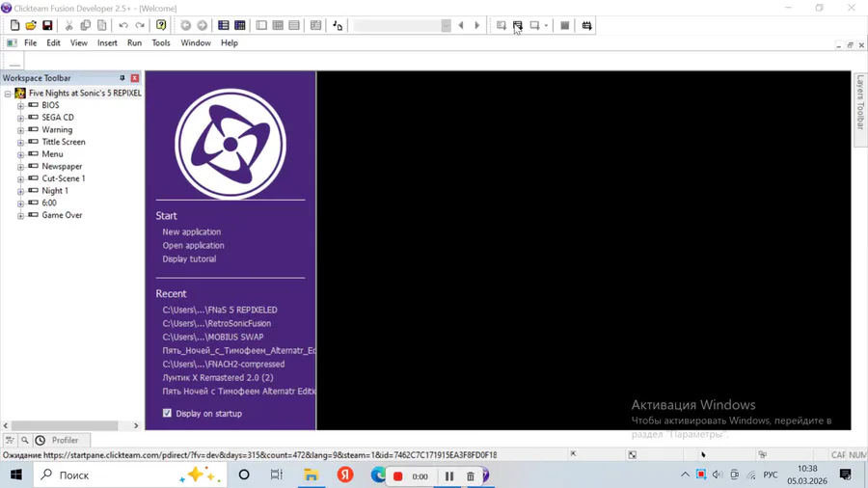The image size is (868, 488).
Task: Select the Night 1 frame
Action: click(x=55, y=190)
